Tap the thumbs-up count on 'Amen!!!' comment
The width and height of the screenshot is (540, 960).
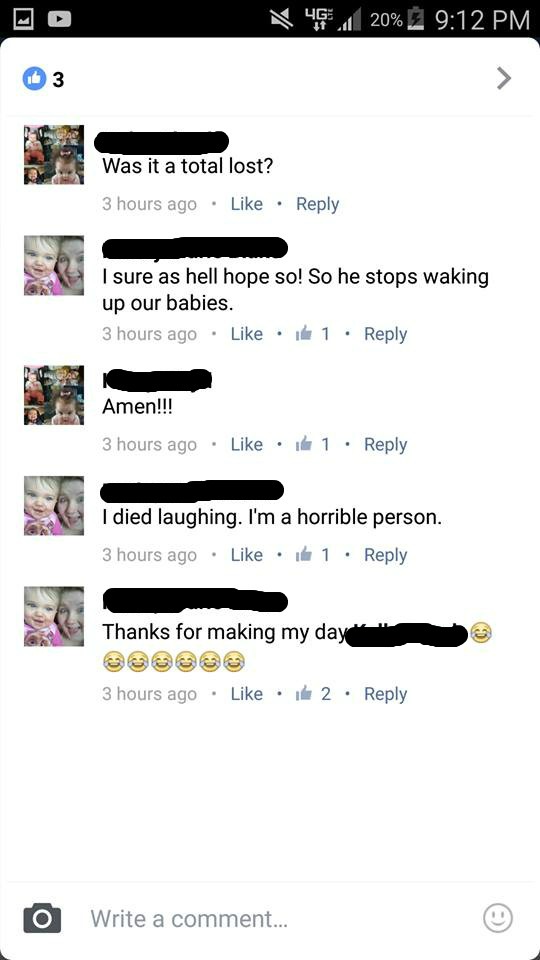pos(313,444)
